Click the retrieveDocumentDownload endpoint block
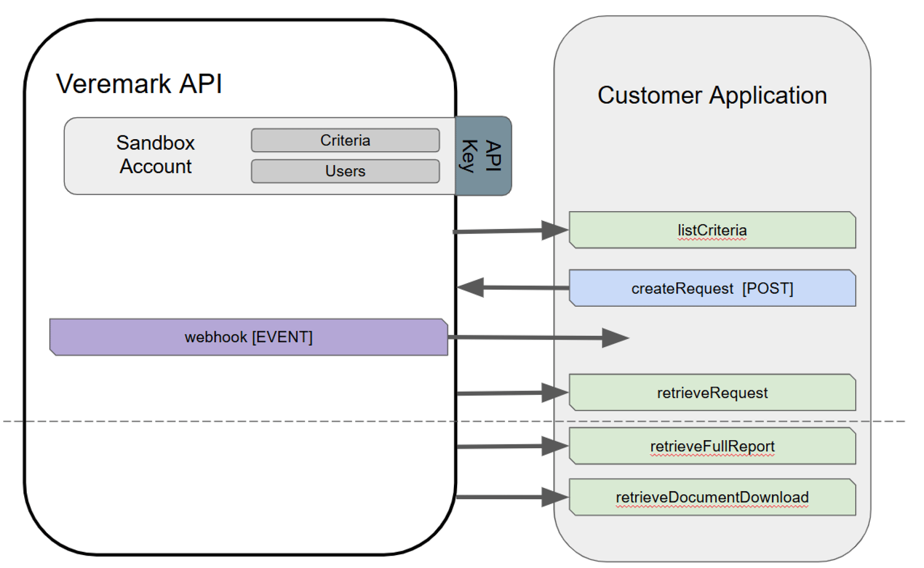The height and width of the screenshot is (568, 924). (712, 497)
